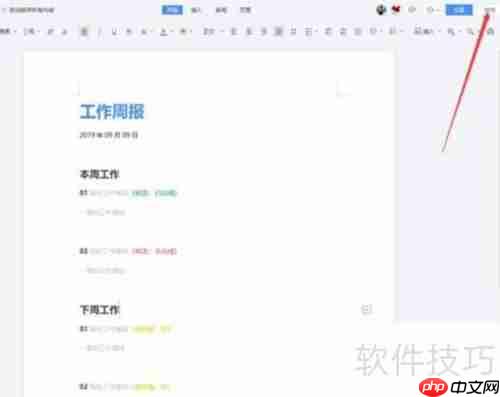Select the highlighted blue Start tab

[x=172, y=10]
